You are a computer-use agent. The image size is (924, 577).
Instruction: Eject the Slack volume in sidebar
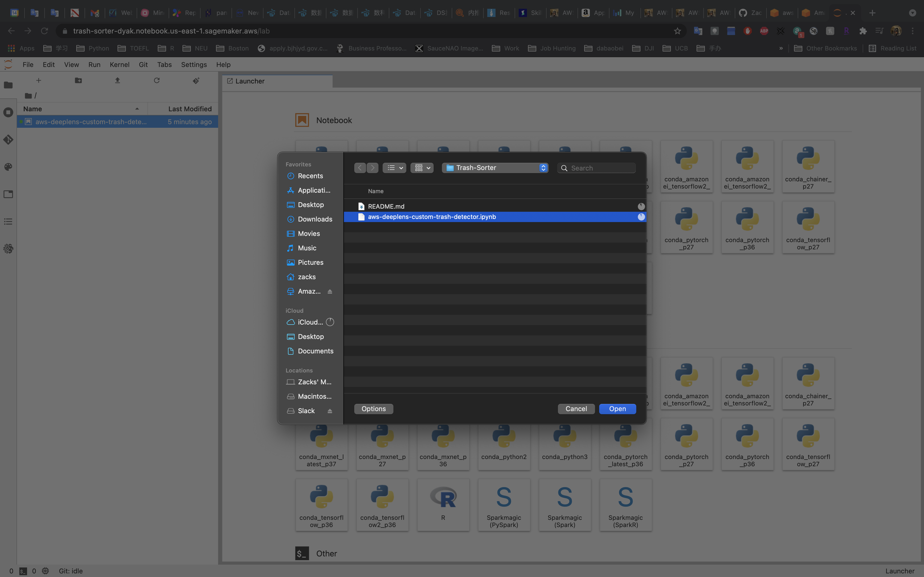(329, 411)
